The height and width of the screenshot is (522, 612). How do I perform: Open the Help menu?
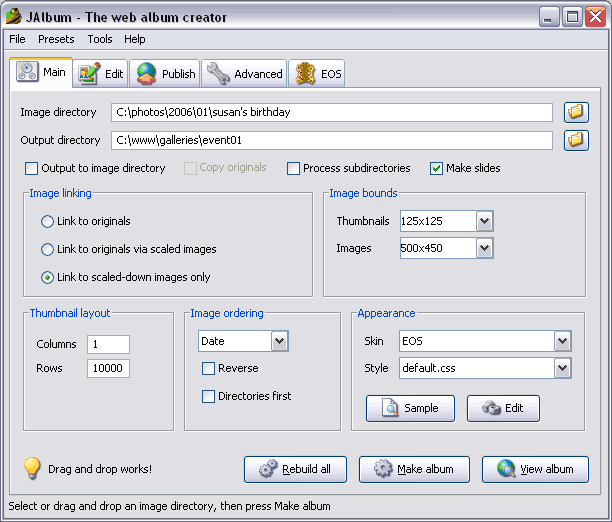pyautogui.click(x=135, y=39)
